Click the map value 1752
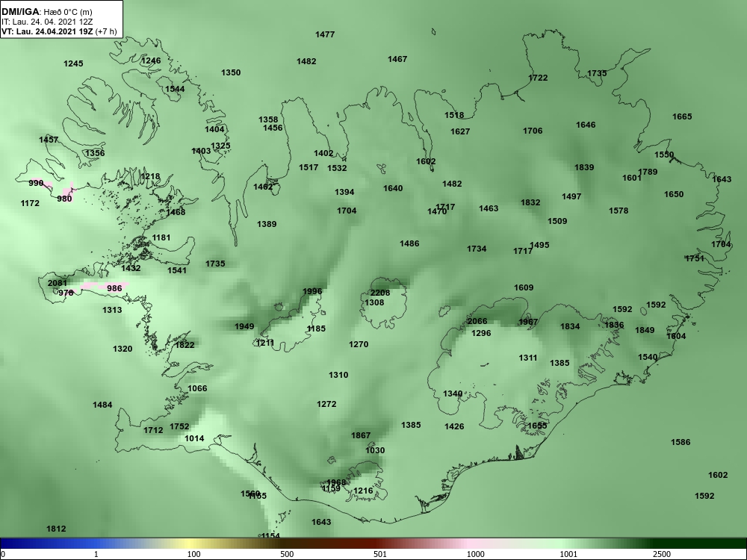The height and width of the screenshot is (560, 747). point(179,426)
